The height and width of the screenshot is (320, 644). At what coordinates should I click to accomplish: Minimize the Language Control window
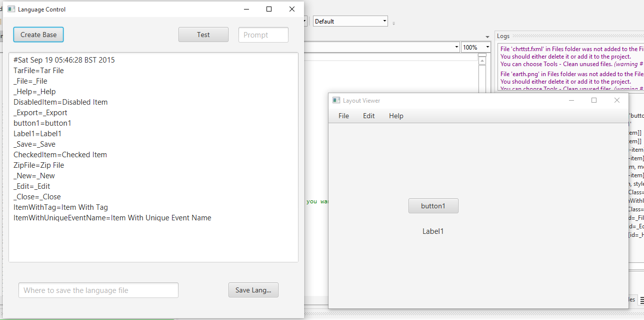246,9
